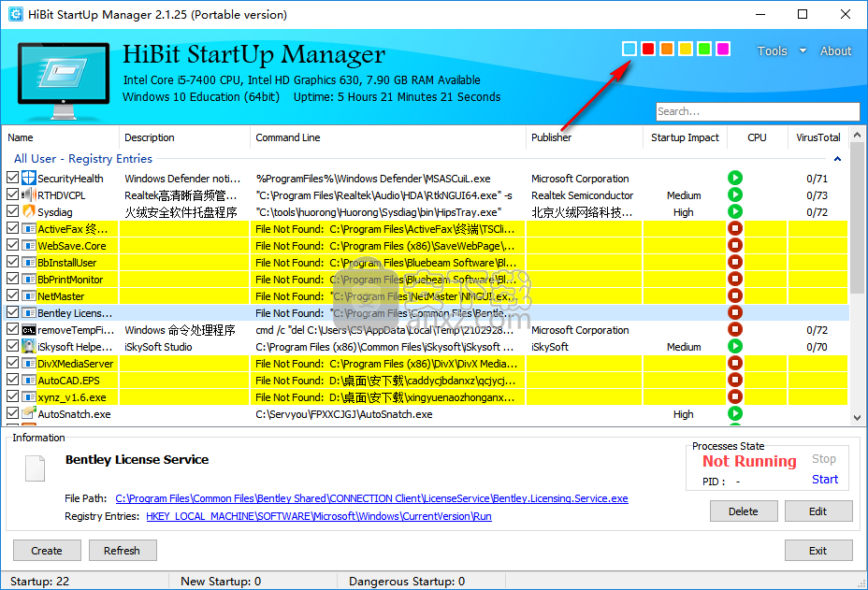Click Start to launch the process
This screenshot has height=590, width=868.
[x=825, y=480]
